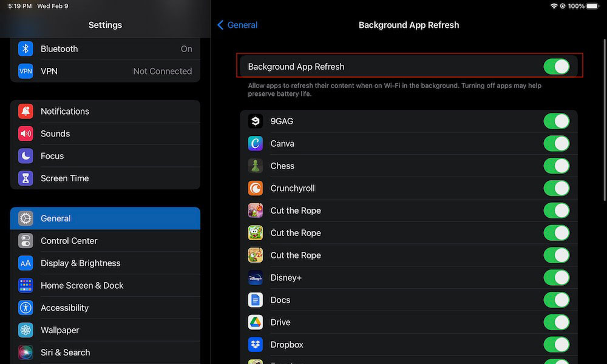This screenshot has width=607, height=364.
Task: Click the right-side scrollbar
Action: click(x=603, y=121)
